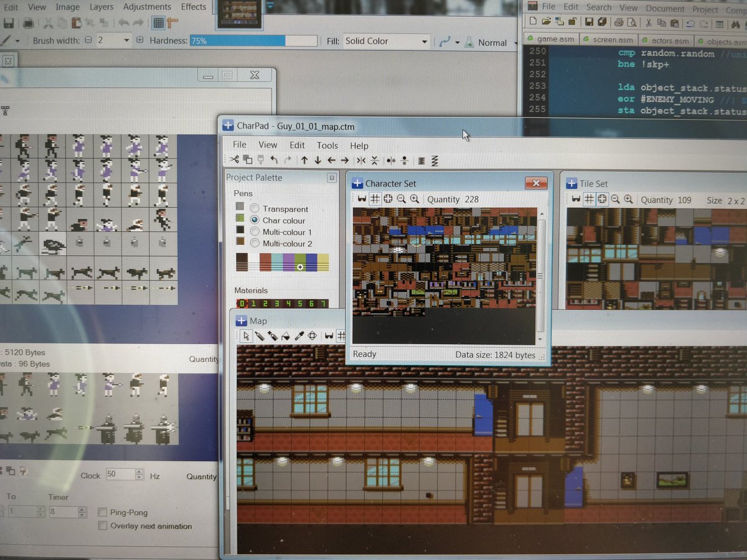
Task: Click the crosshair icon in Tile Set toolbar
Action: pos(602,199)
